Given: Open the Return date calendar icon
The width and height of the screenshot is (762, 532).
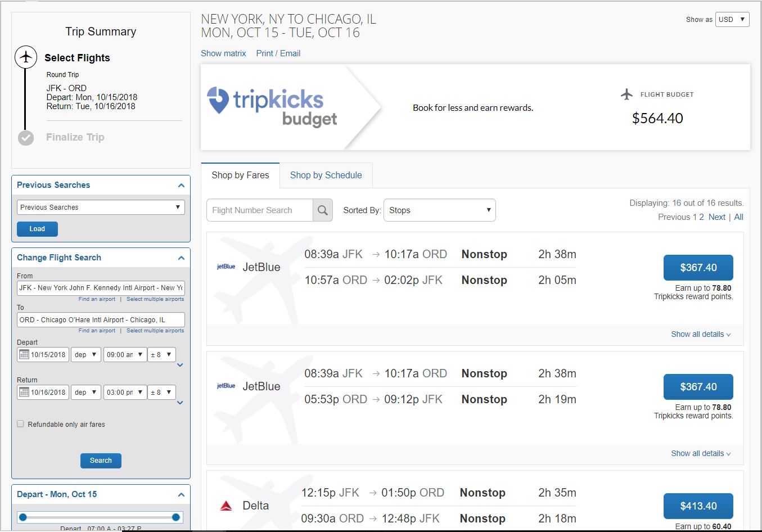Looking at the screenshot, I should click(x=24, y=393).
